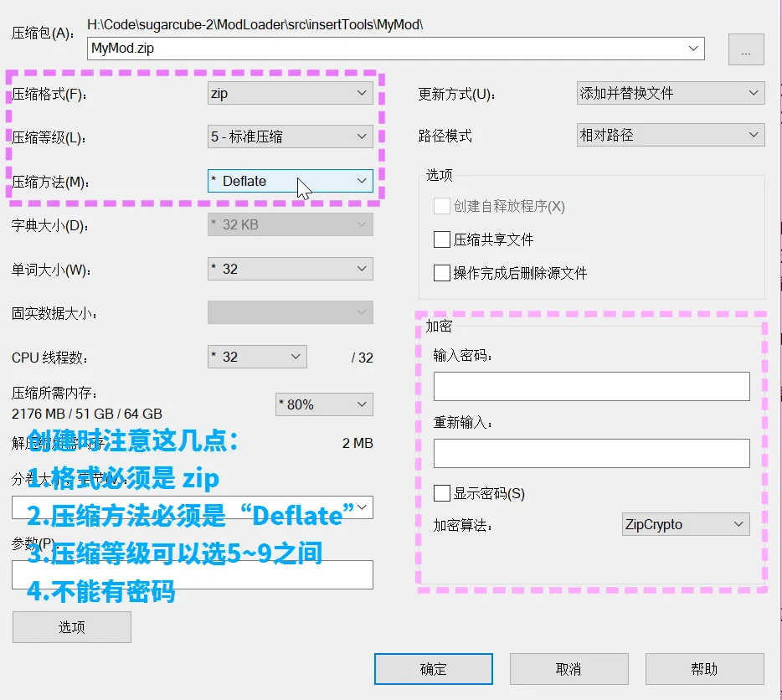Viewport: 782px width, 700px height.
Task: Expand the 压缩格式 zip dropdown
Action: (x=290, y=93)
